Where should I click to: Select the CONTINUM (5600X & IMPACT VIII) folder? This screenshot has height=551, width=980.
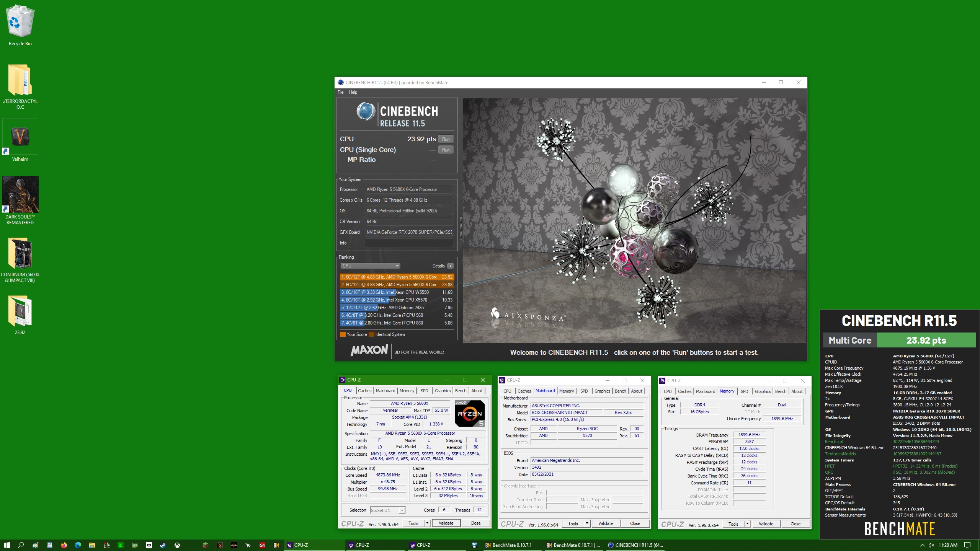click(20, 260)
